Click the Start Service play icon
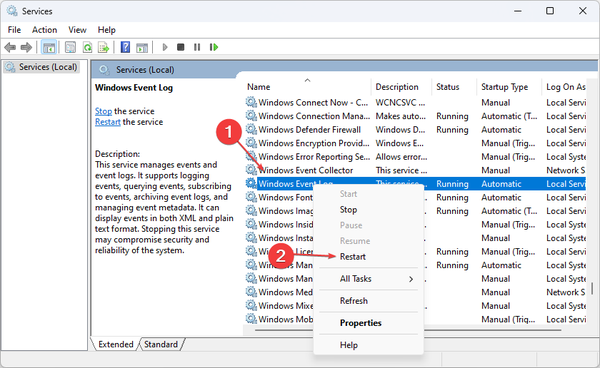 point(165,47)
